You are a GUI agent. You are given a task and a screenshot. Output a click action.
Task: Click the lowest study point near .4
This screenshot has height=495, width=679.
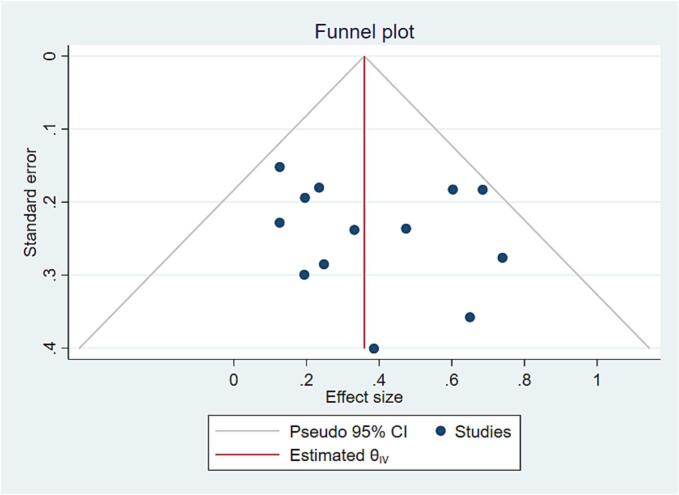coord(374,348)
